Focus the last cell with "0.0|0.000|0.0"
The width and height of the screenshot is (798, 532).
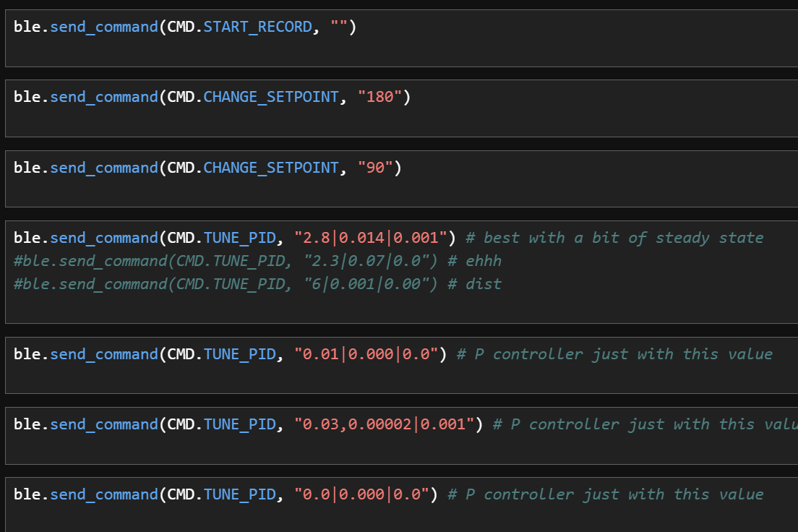click(x=506, y=515)
